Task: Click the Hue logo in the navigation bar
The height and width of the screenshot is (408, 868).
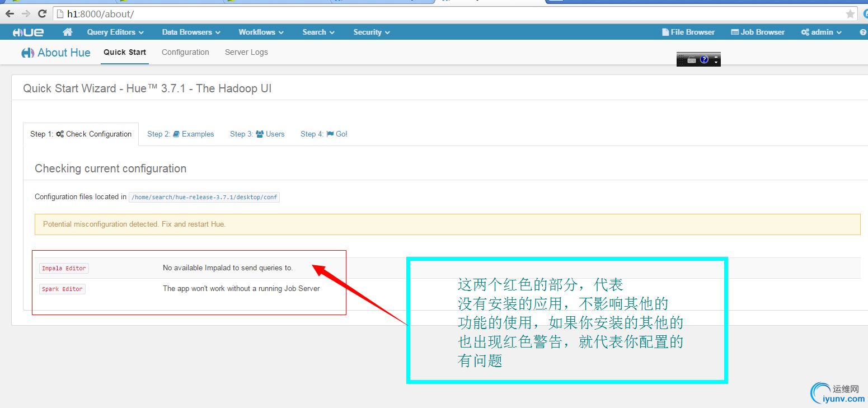Action: [x=28, y=32]
